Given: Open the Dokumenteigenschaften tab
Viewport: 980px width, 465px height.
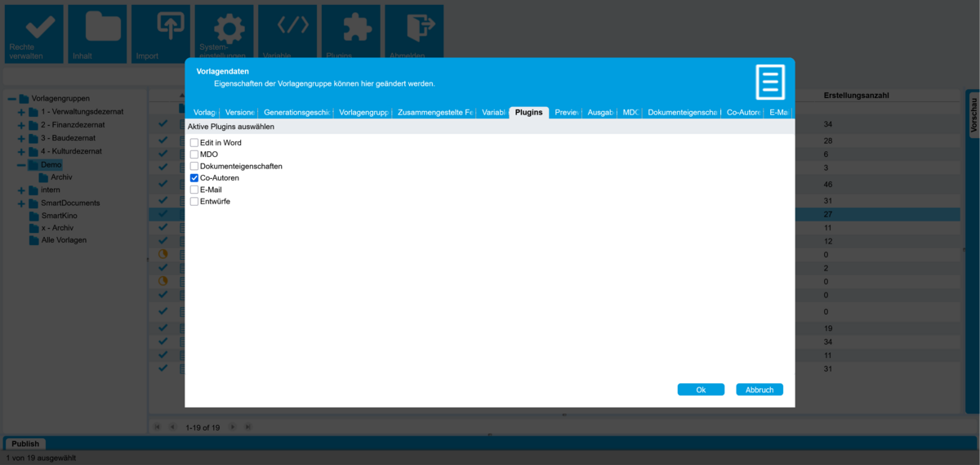Looking at the screenshot, I should click(682, 113).
